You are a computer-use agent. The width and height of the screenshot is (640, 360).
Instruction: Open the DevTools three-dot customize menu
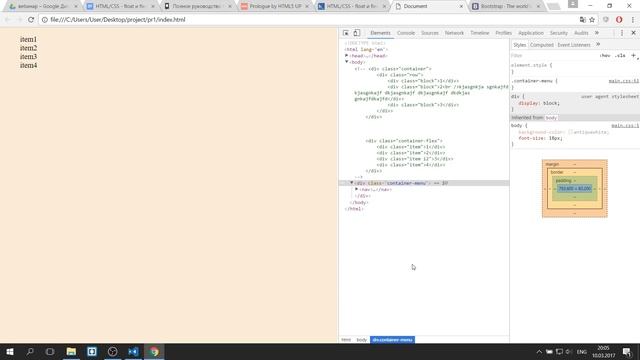click(622, 33)
